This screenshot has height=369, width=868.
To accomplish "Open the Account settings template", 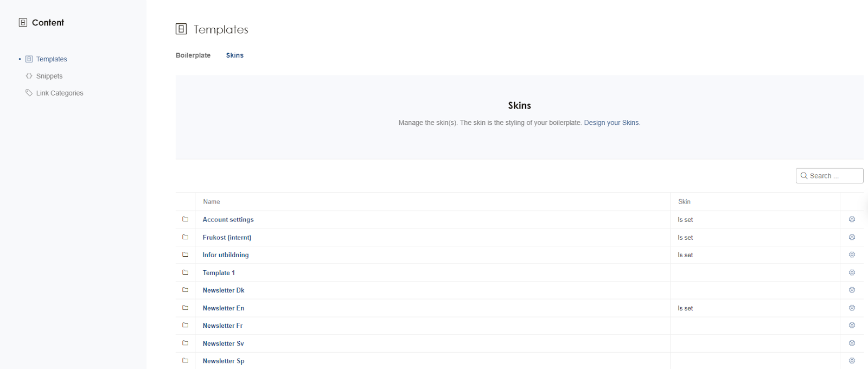I will pos(228,220).
